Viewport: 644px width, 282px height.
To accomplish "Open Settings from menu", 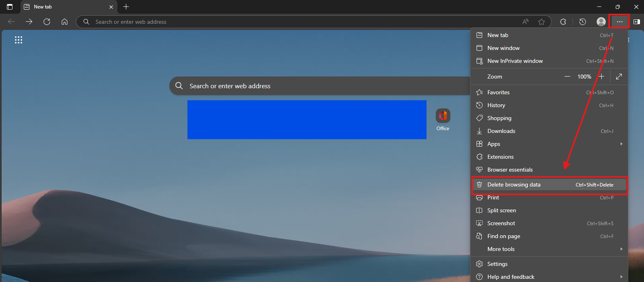I will [549, 264].
